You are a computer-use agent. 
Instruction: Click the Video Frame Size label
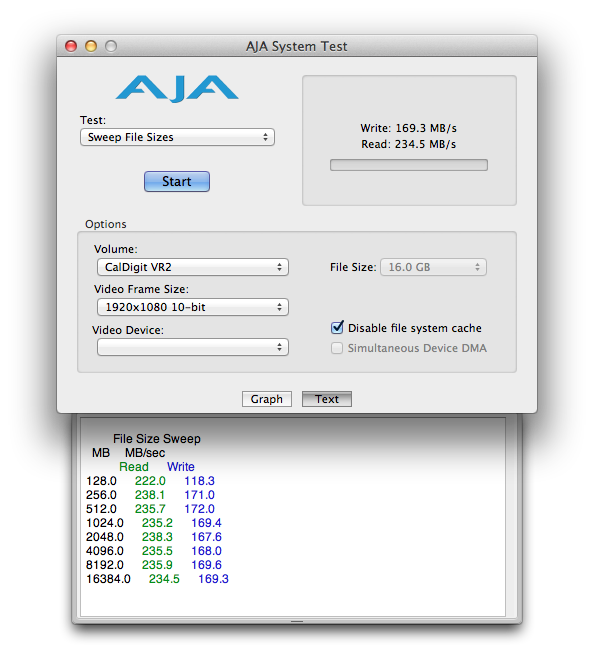141,289
